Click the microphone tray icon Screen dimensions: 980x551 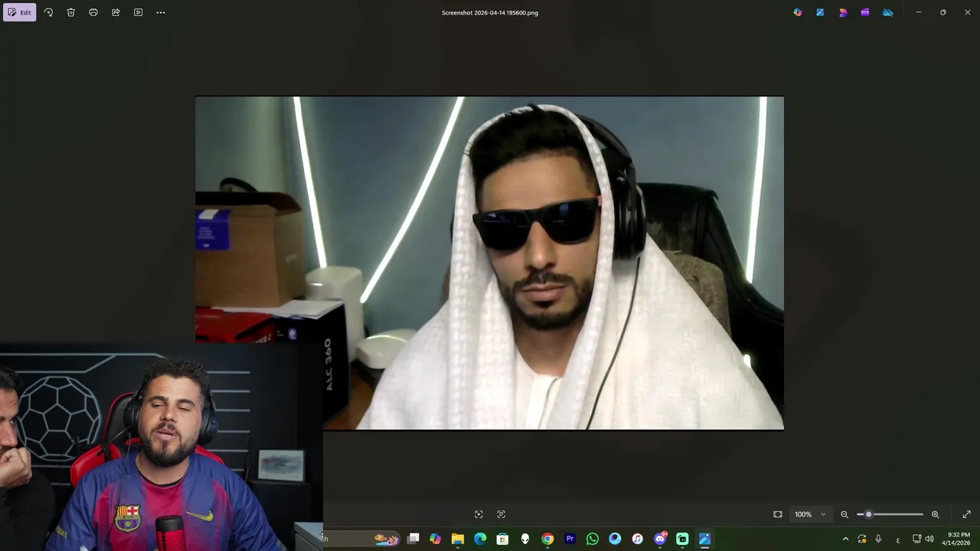[878, 539]
